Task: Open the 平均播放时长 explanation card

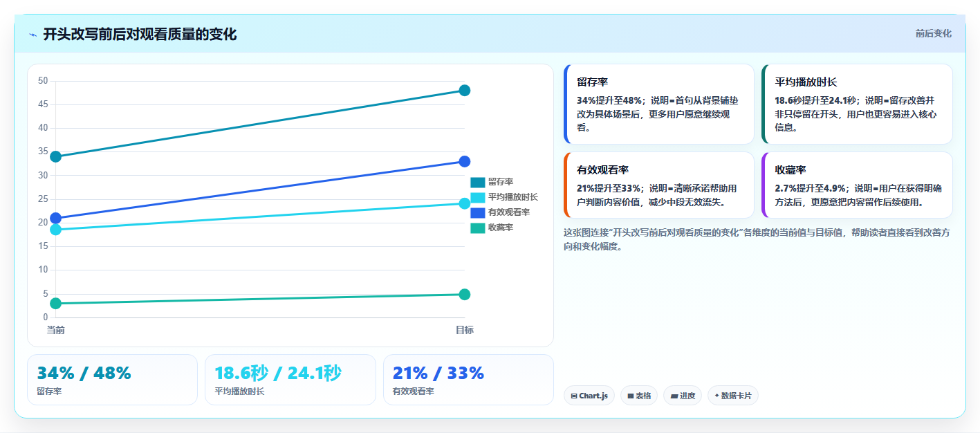Action: pos(857,104)
